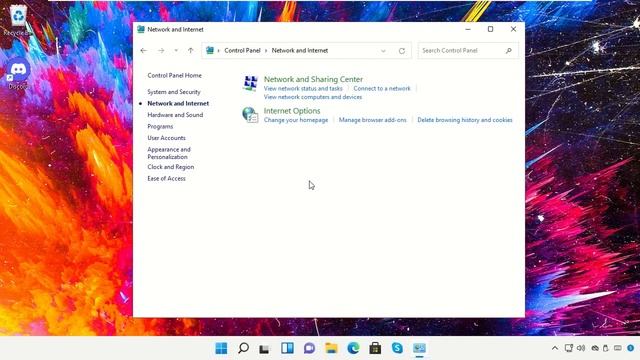Click the OneDrive cloud tray icon
The height and width of the screenshot is (360, 640).
[x=595, y=348]
